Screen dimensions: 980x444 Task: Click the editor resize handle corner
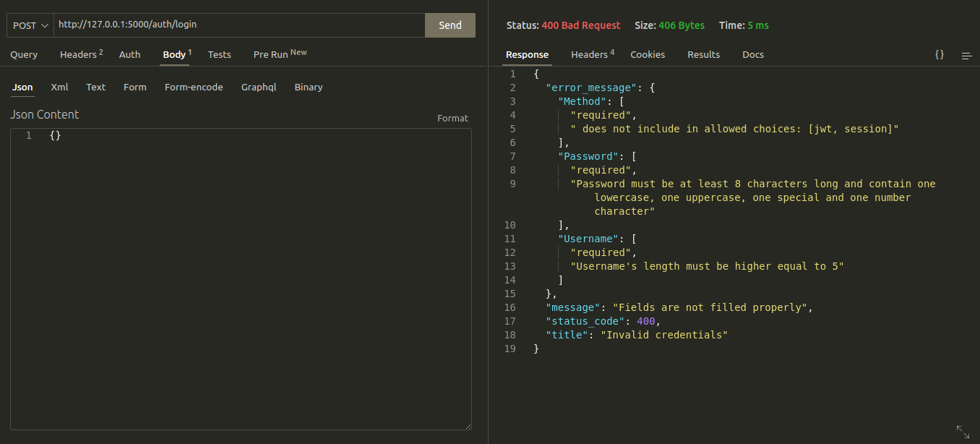pos(468,427)
